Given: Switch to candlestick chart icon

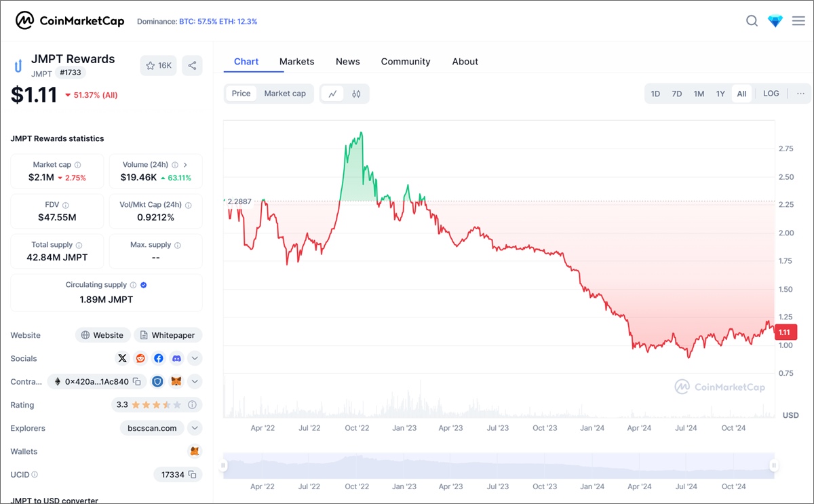Looking at the screenshot, I should [356, 94].
